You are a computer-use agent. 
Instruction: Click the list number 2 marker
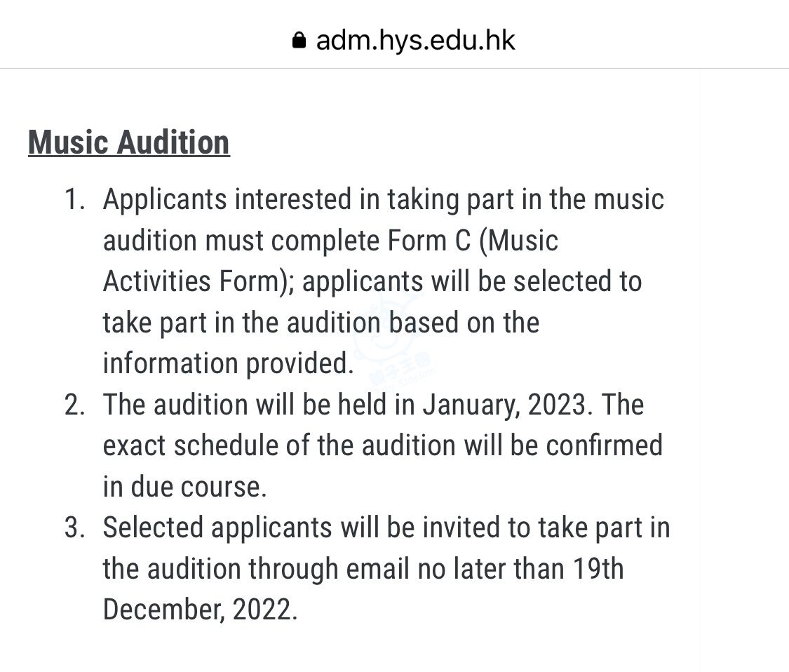[x=74, y=405]
